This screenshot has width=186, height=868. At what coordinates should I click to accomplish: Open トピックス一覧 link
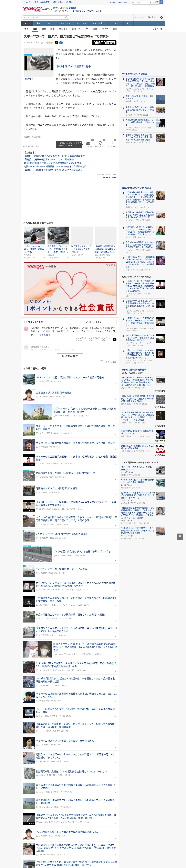155,29
